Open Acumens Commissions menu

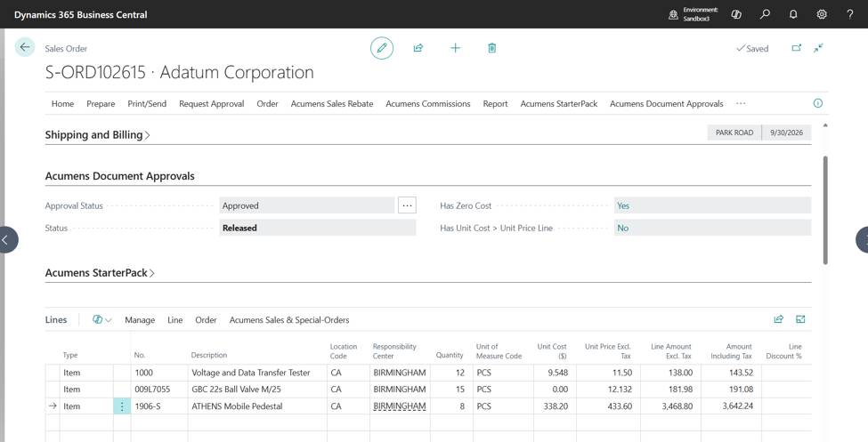tap(428, 103)
